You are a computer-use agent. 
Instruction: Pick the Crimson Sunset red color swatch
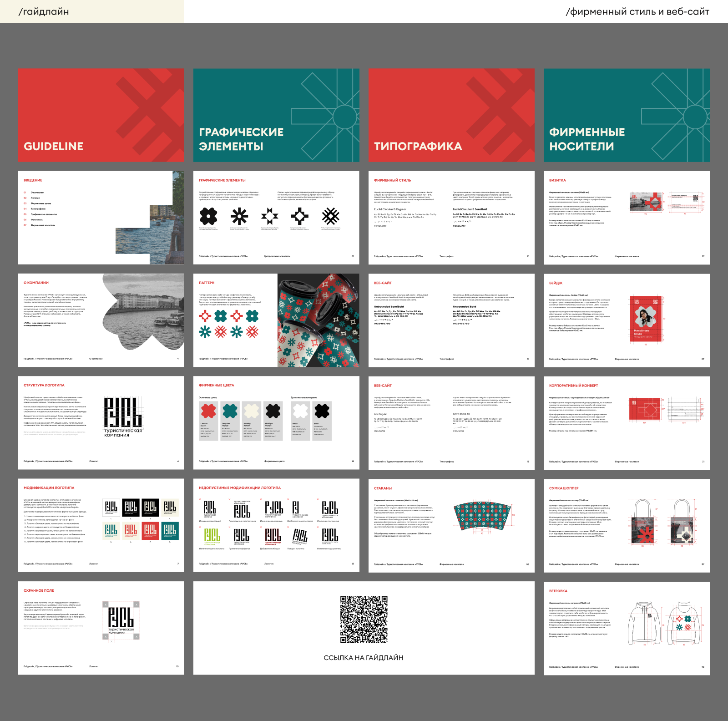click(x=208, y=411)
